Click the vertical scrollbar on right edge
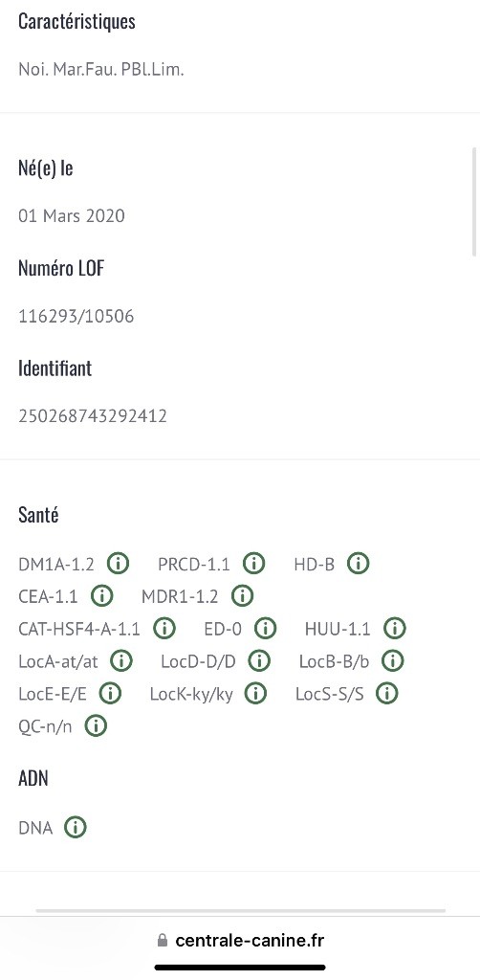Image resolution: width=480 pixels, height=980 pixels. pyautogui.click(x=475, y=201)
